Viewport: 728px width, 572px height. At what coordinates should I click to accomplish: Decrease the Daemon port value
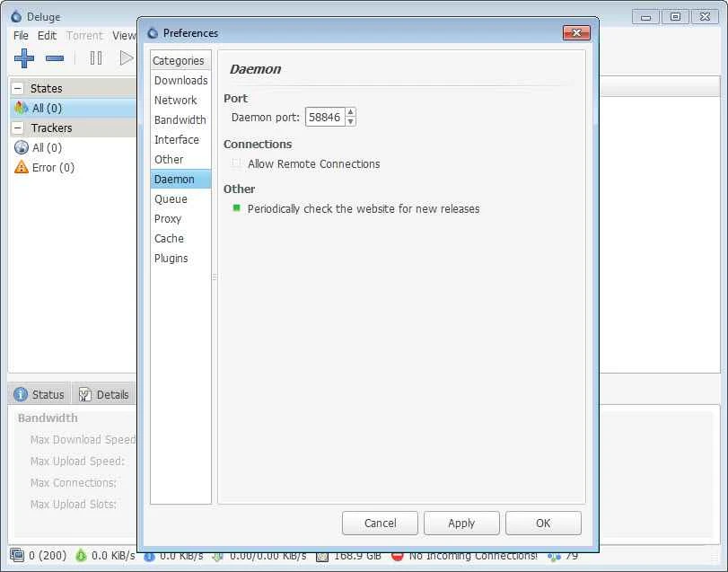pyautogui.click(x=351, y=121)
